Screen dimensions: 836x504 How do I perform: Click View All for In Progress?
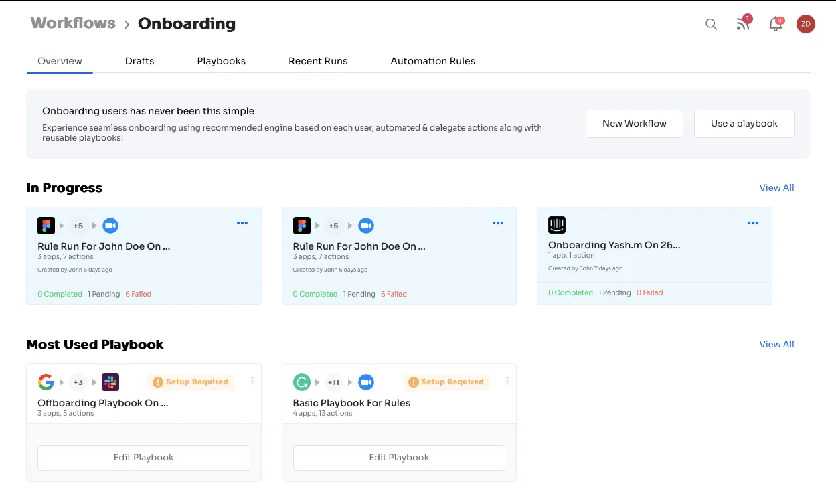776,187
